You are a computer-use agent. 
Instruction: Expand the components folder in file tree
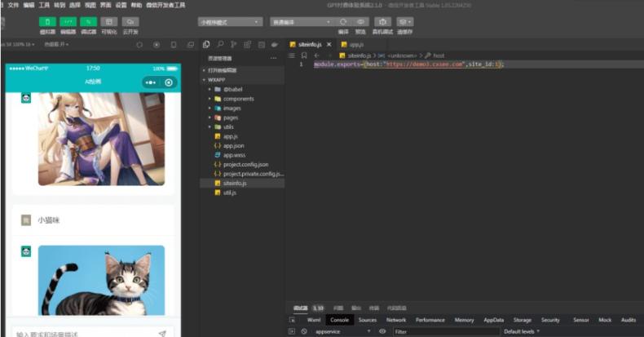tap(238, 99)
